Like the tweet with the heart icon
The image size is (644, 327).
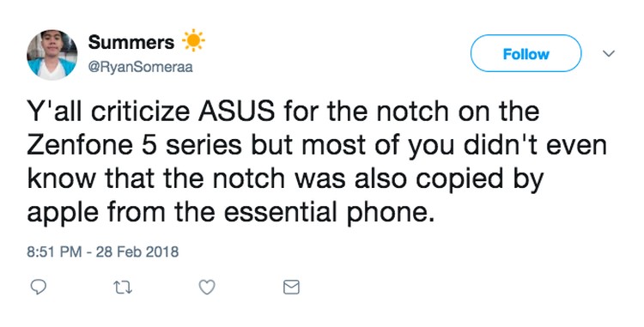point(207,288)
